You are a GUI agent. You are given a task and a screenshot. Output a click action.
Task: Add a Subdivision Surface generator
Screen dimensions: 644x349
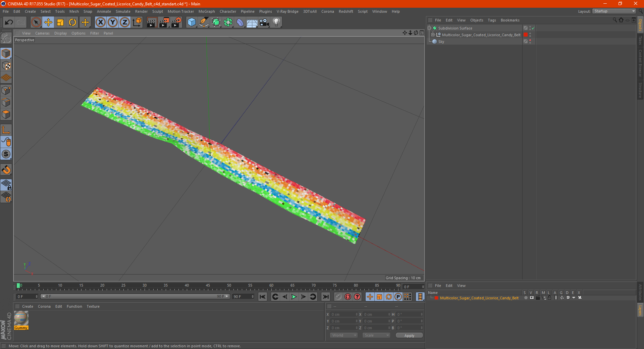pos(216,22)
